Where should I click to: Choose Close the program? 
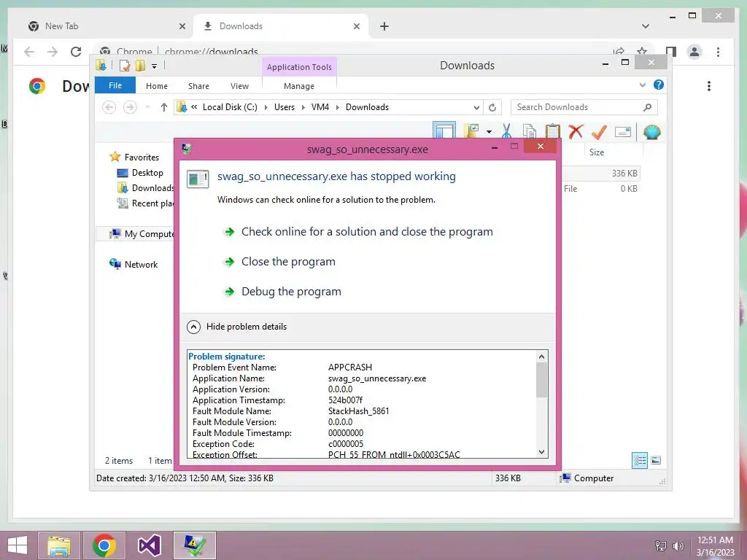[x=288, y=262]
